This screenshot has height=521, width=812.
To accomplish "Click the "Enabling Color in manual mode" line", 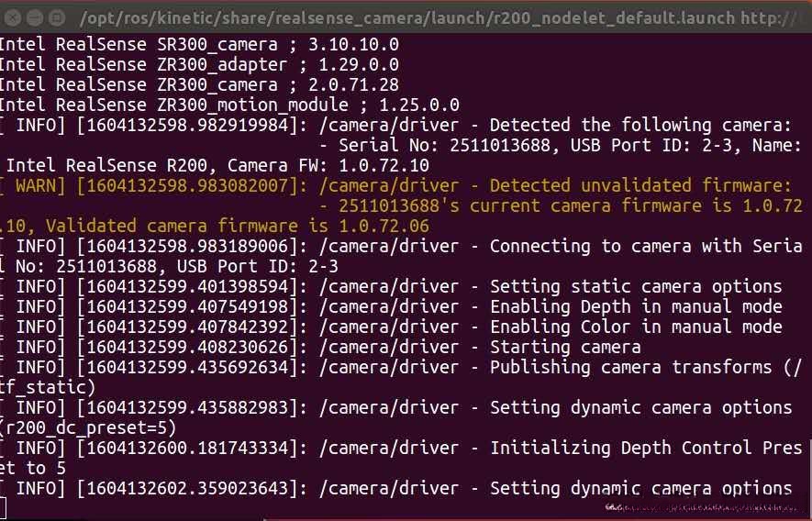I will pos(635,327).
